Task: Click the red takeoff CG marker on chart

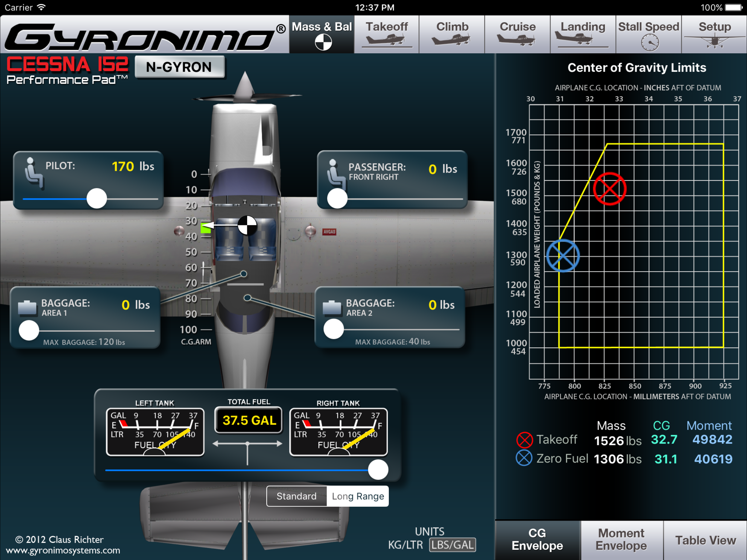Action: (609, 189)
